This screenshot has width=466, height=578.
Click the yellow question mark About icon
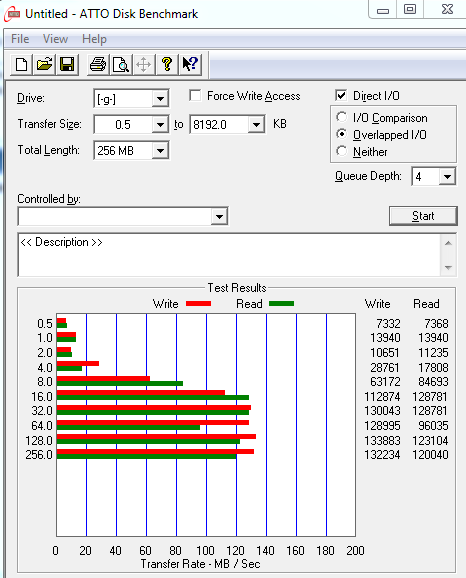tap(167, 65)
